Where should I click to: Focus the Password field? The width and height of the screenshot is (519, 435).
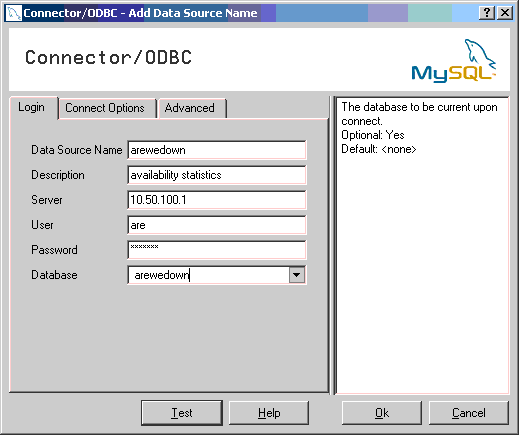(x=217, y=250)
